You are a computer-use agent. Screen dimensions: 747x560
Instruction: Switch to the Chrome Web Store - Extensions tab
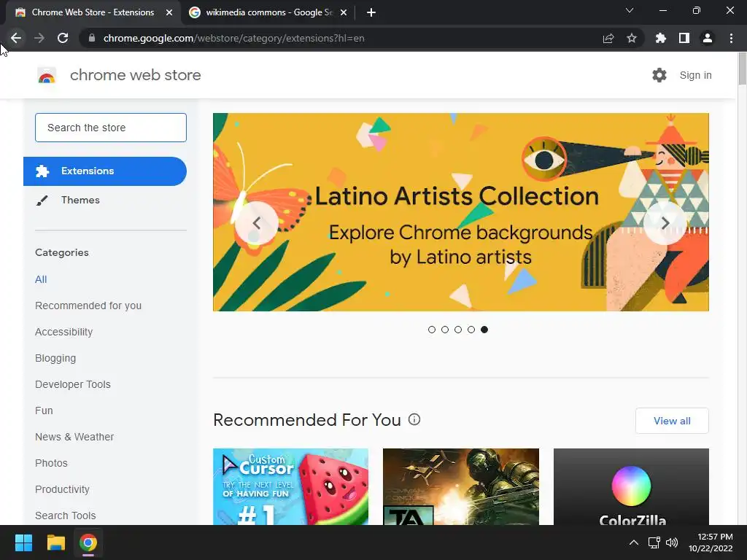point(93,12)
